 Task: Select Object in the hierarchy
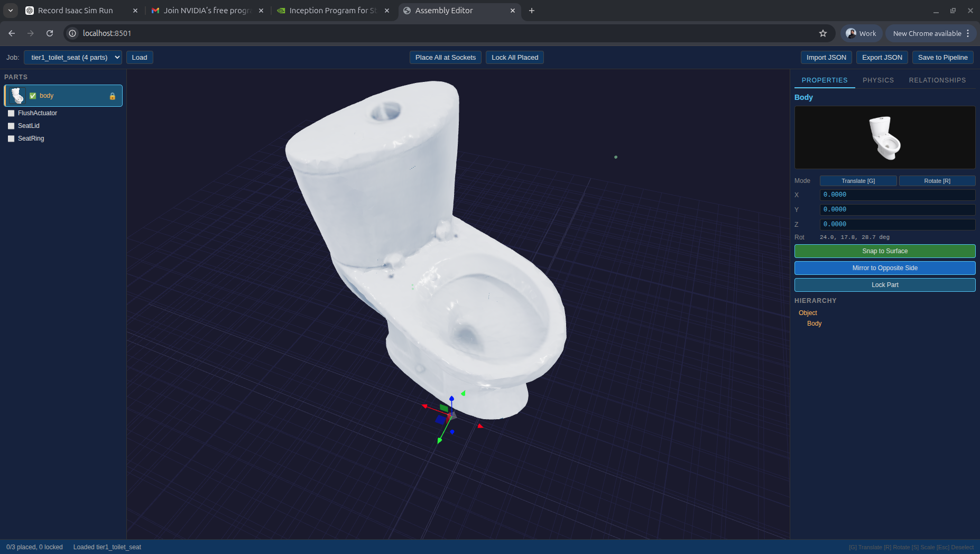tap(808, 313)
